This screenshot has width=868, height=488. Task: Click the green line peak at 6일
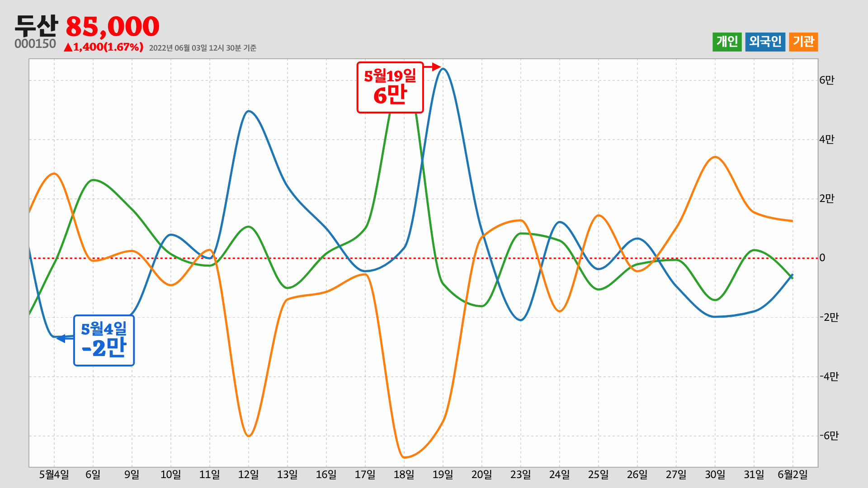tap(93, 180)
